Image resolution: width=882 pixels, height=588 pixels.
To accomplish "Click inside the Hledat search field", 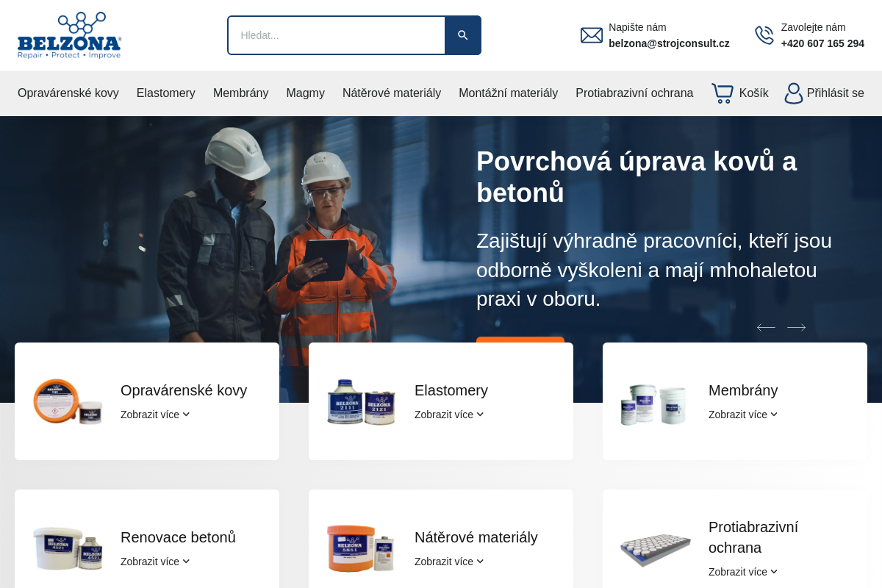I will [x=331, y=35].
